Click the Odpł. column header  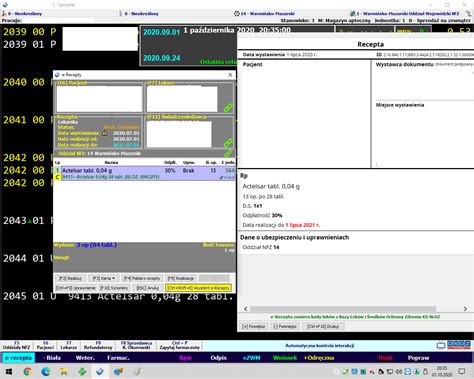point(170,162)
